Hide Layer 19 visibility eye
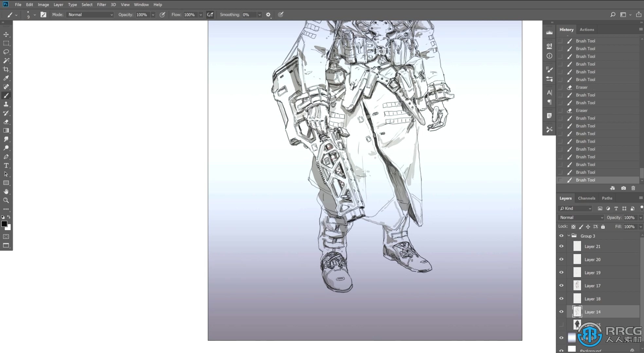Image resolution: width=644 pixels, height=353 pixels. point(562,273)
